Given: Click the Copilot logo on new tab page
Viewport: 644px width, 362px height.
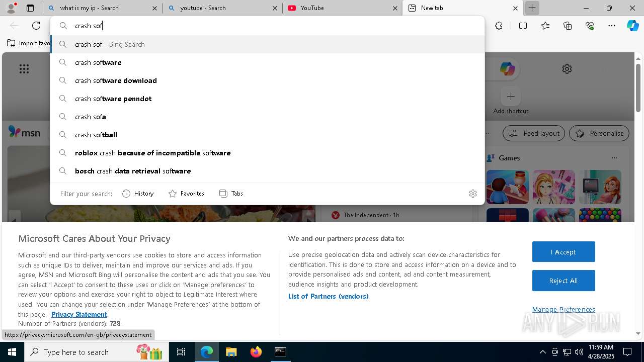Looking at the screenshot, I should tap(507, 69).
